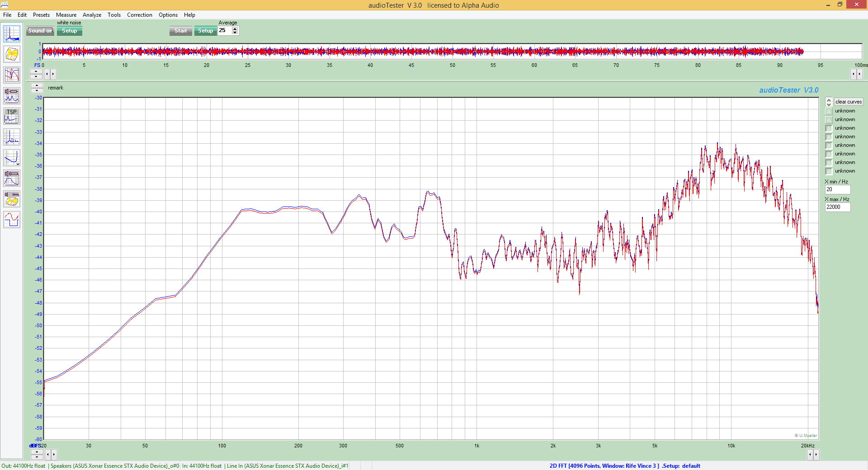Image resolution: width=868 pixels, height=470 pixels.
Task: Toggle the sixth 'A' curve slot button
Action: click(x=829, y=154)
